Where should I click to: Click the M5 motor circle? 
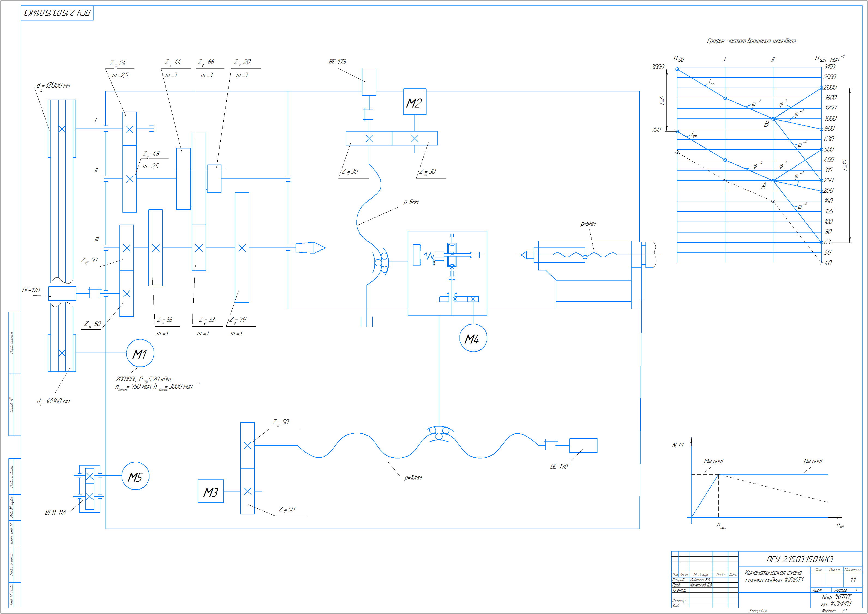(x=135, y=476)
